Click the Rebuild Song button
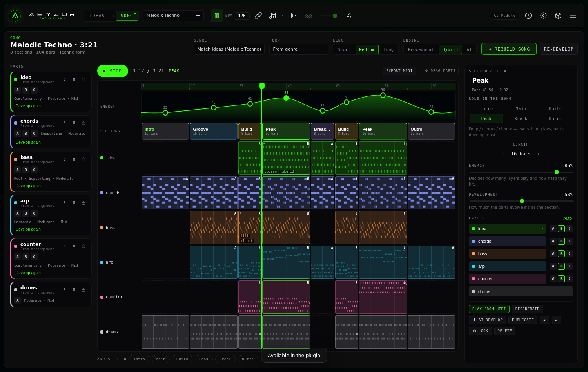 coord(509,49)
